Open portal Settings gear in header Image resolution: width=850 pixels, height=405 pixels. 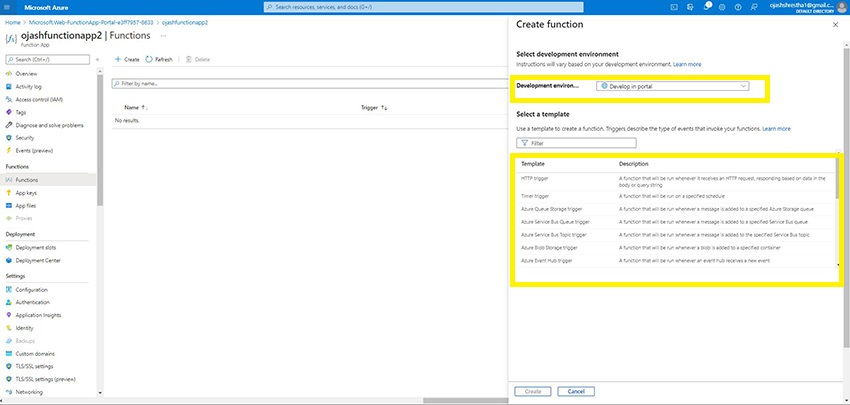[722, 8]
